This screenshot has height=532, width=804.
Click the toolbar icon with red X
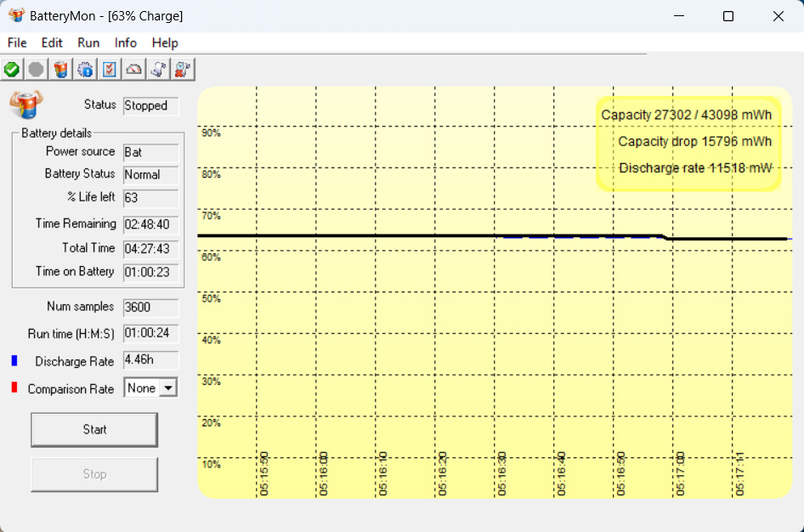click(184, 70)
